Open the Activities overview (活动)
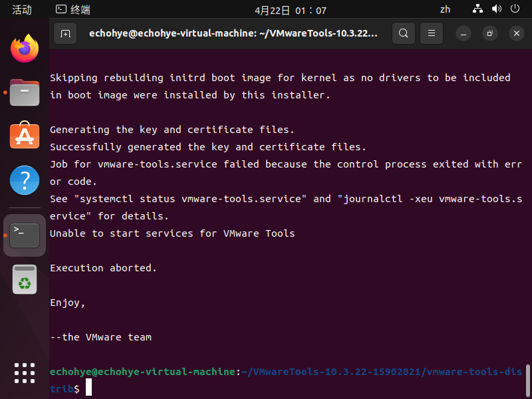Screen dimensions: 532x399 coord(22,10)
